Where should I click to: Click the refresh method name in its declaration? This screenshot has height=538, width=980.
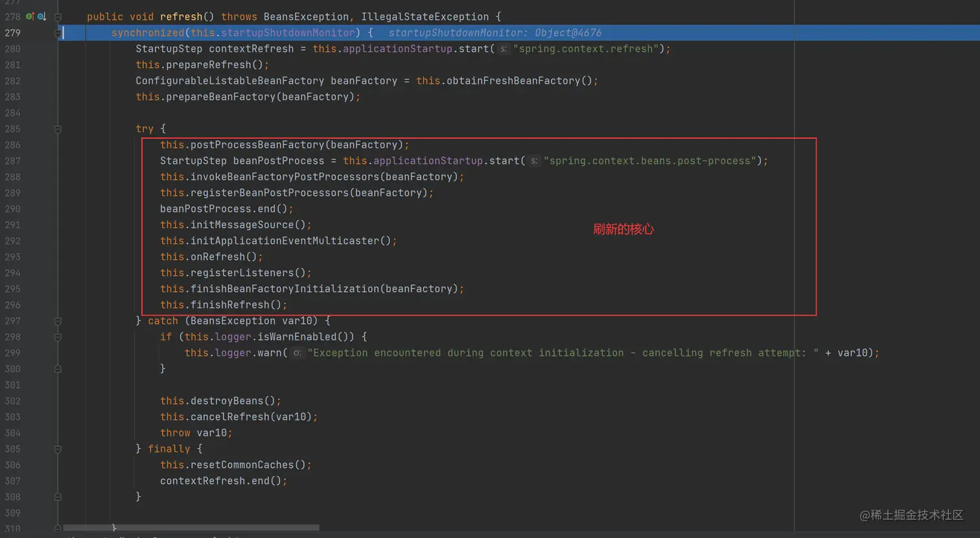(181, 17)
